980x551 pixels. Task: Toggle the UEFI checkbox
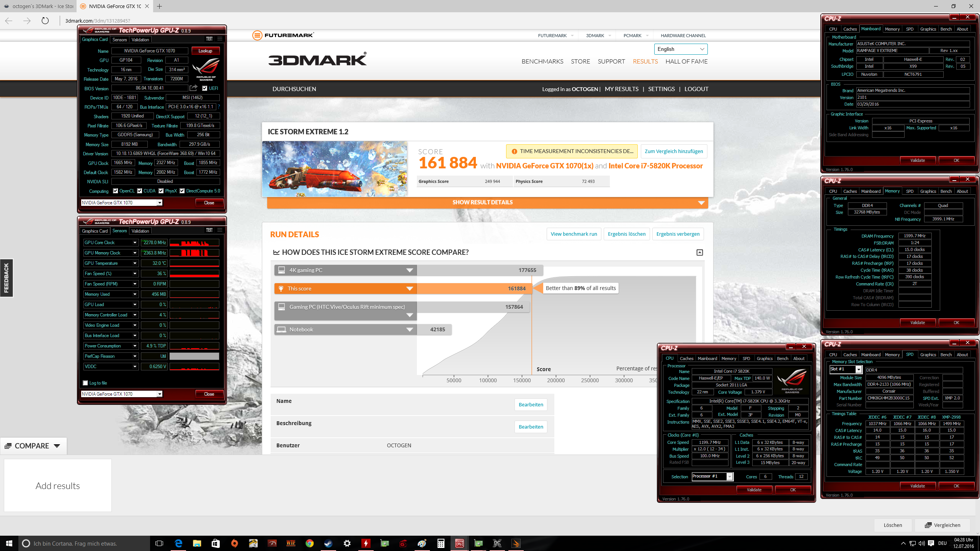[205, 88]
